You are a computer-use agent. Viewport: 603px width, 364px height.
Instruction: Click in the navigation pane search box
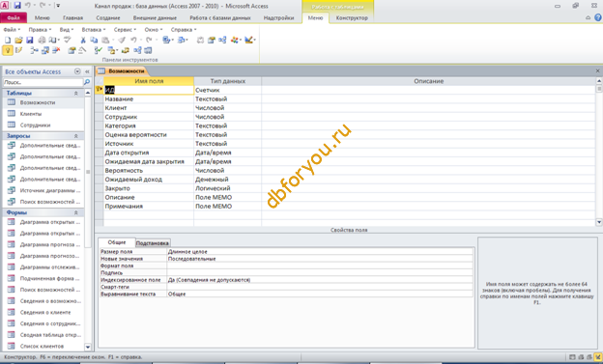point(43,82)
